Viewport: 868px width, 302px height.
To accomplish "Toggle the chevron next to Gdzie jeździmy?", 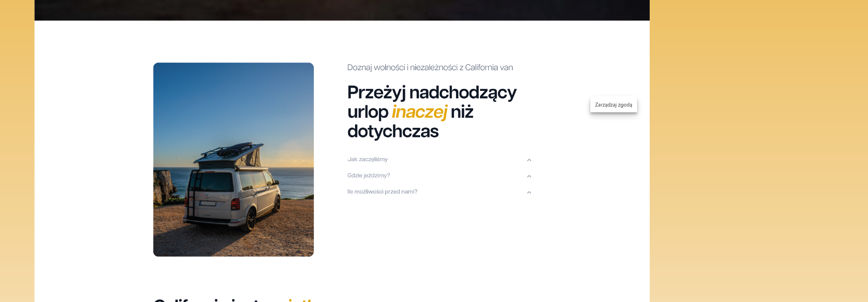I will tap(529, 176).
